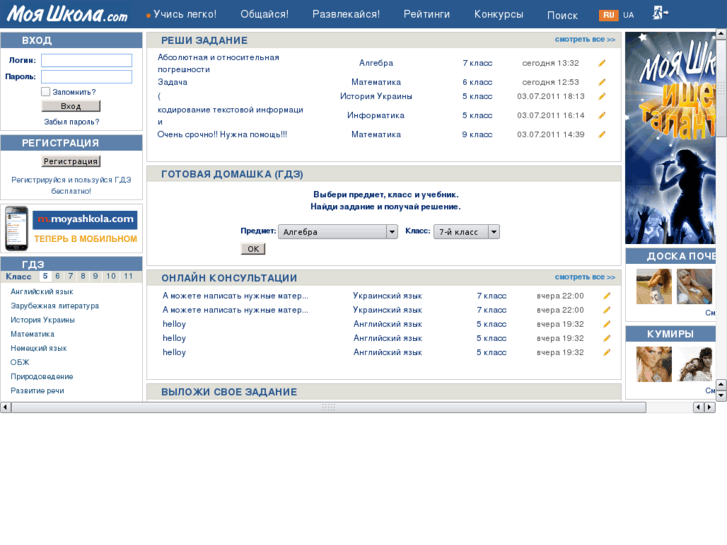727x545 pixels.
Task: Open the Поиск menu item
Action: (562, 15)
